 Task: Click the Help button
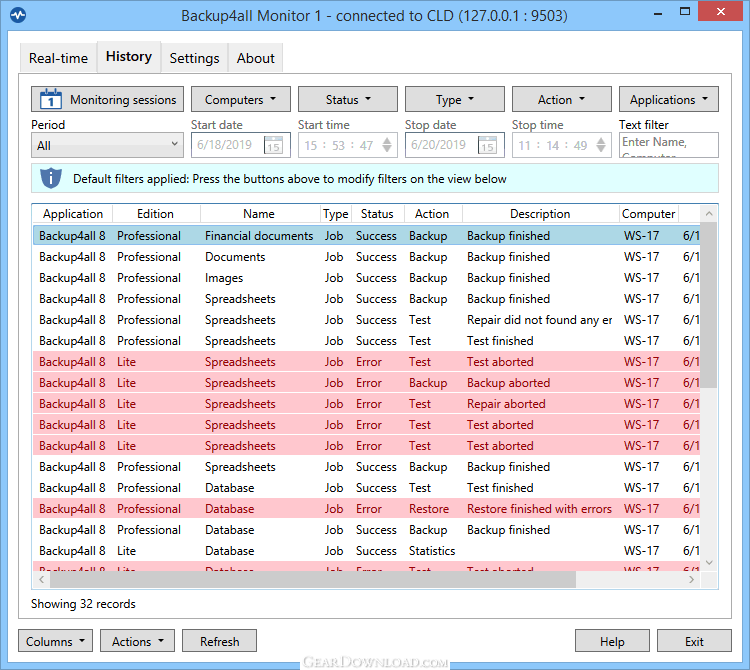(x=612, y=641)
